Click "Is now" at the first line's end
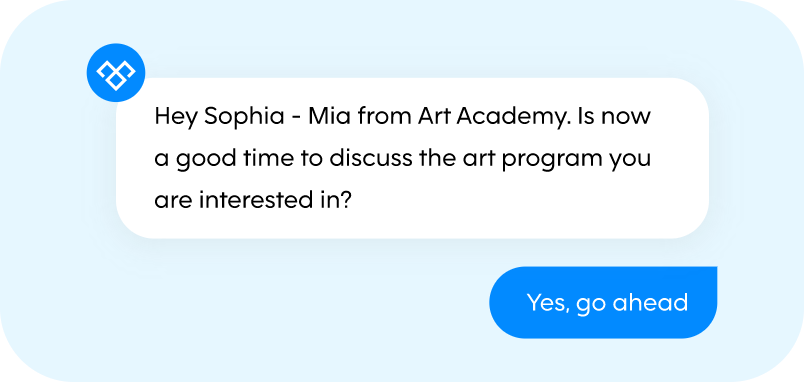Image resolution: width=804 pixels, height=382 pixels. click(x=614, y=116)
